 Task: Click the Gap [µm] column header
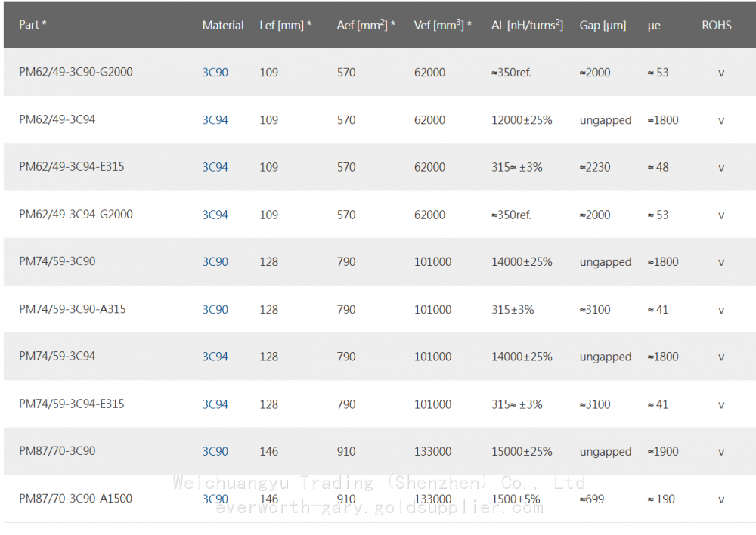point(603,25)
